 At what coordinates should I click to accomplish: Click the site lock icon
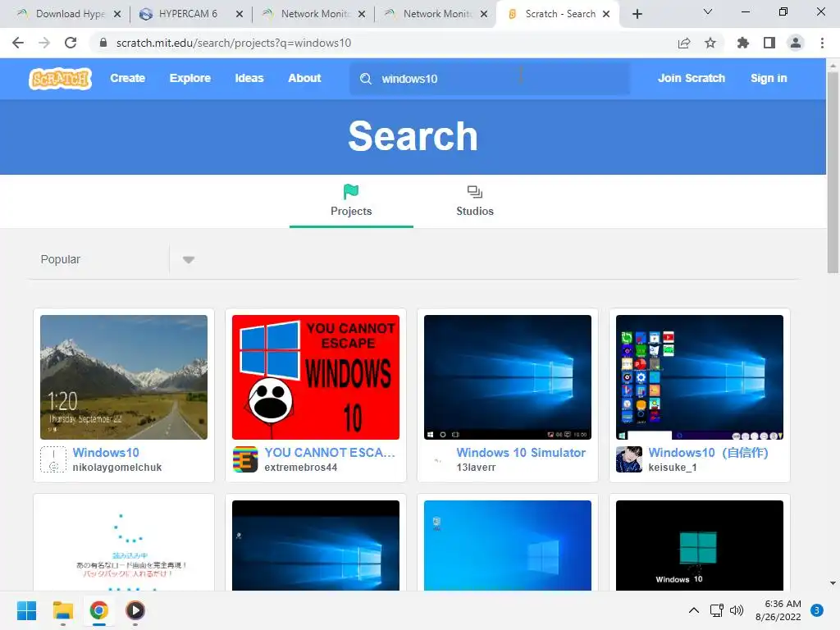(103, 43)
